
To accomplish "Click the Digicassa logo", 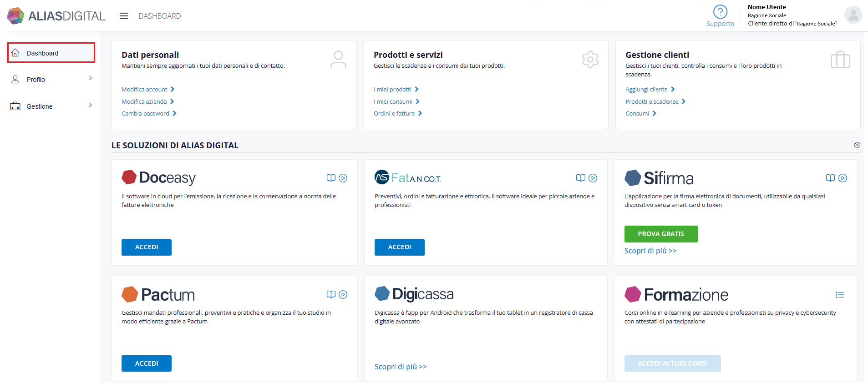I will [414, 294].
